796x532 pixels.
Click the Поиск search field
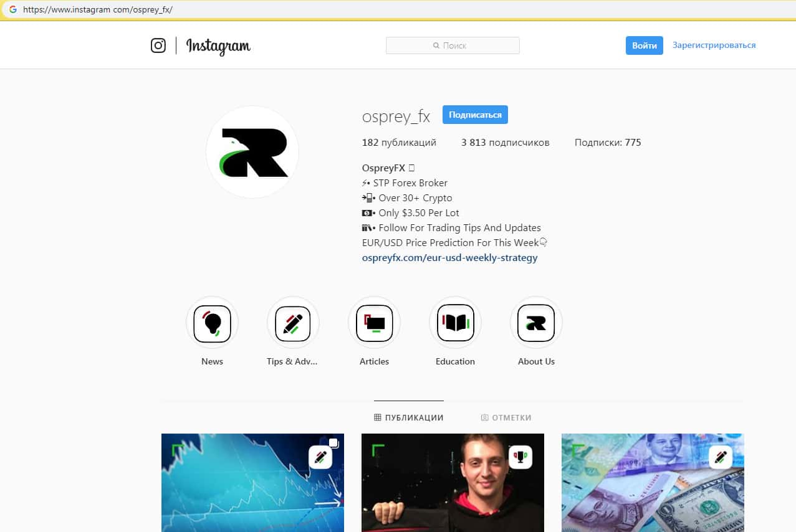click(x=453, y=45)
